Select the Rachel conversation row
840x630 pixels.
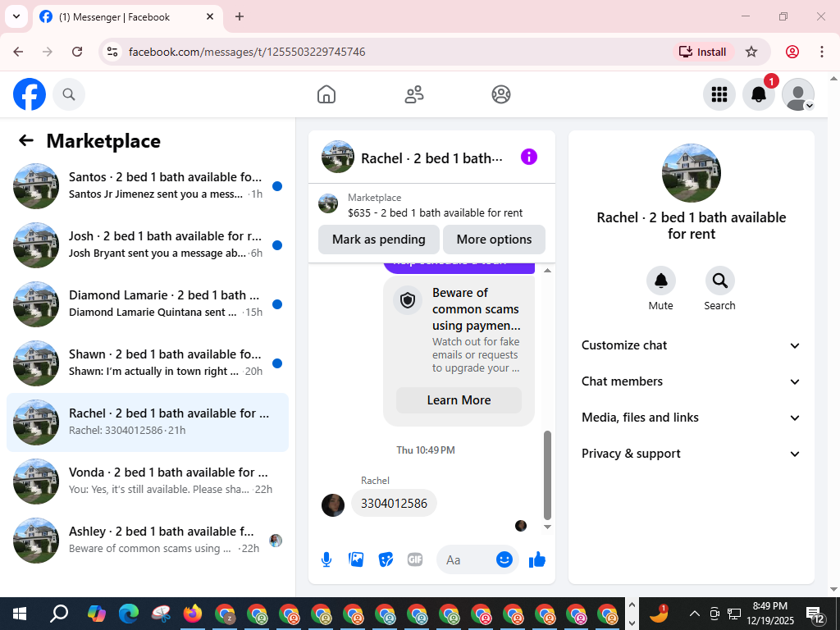pyautogui.click(x=148, y=422)
